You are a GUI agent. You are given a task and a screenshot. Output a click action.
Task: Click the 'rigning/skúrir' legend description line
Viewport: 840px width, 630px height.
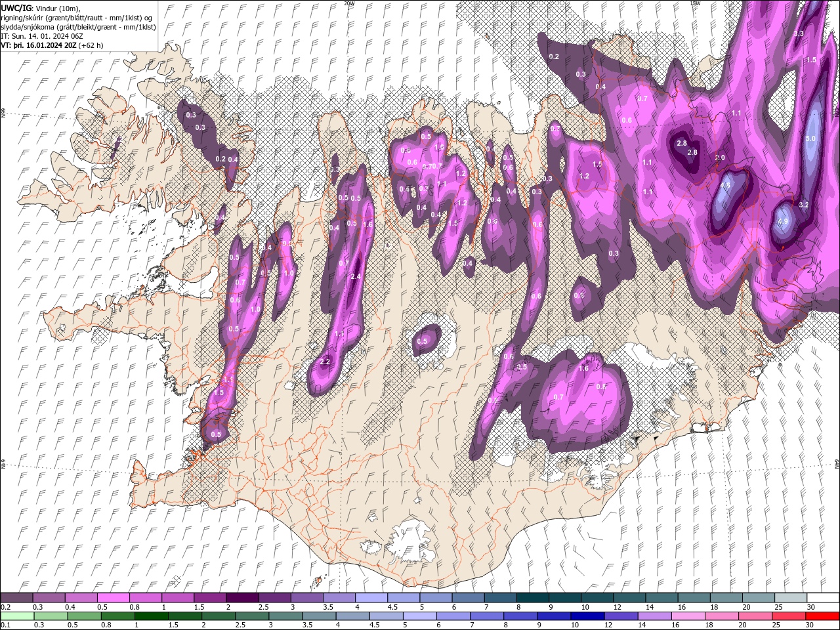coord(77,17)
